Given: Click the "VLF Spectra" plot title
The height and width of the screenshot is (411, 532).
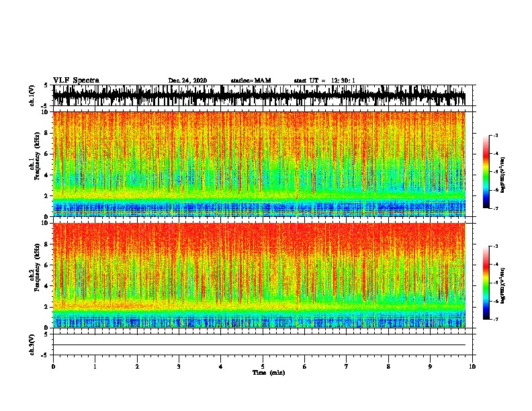Looking at the screenshot, I should point(76,81).
